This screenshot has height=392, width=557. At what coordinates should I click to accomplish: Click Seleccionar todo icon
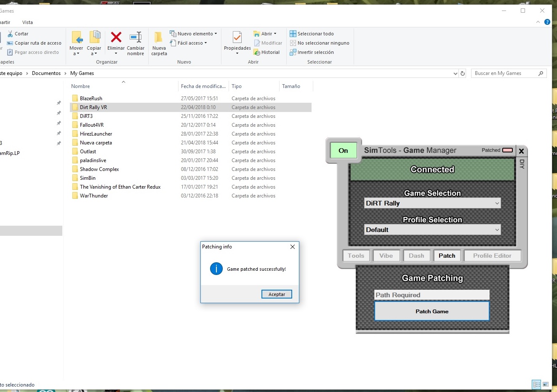click(x=293, y=34)
